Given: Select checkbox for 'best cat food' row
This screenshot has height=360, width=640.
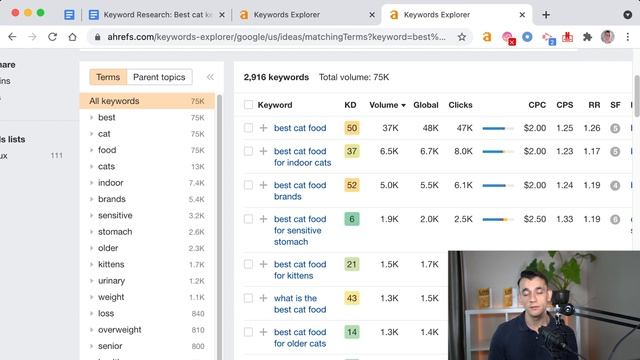Looking at the screenshot, I should point(248,128).
